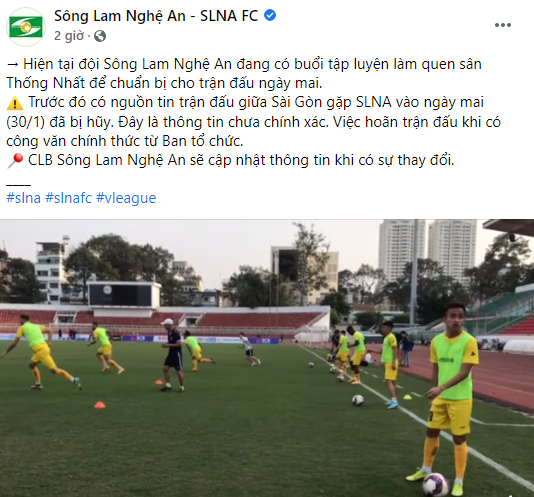Click the warning triangle emoji

[15, 103]
